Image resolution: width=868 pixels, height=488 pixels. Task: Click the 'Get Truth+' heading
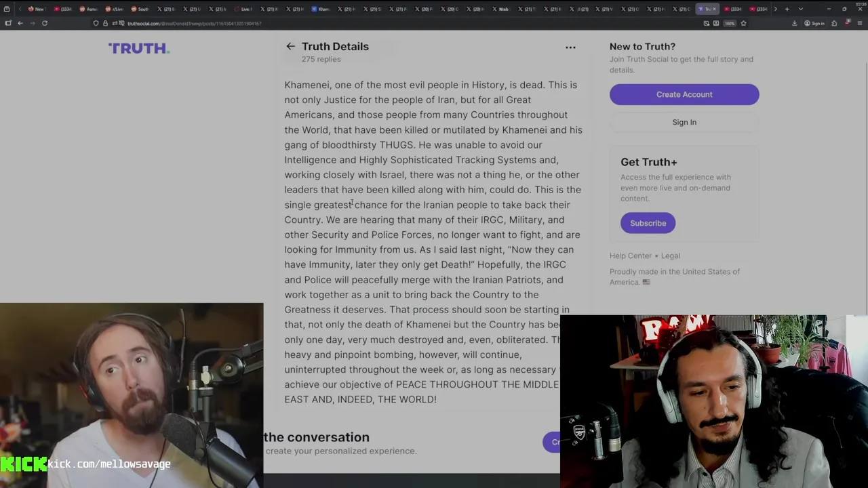[649, 161]
